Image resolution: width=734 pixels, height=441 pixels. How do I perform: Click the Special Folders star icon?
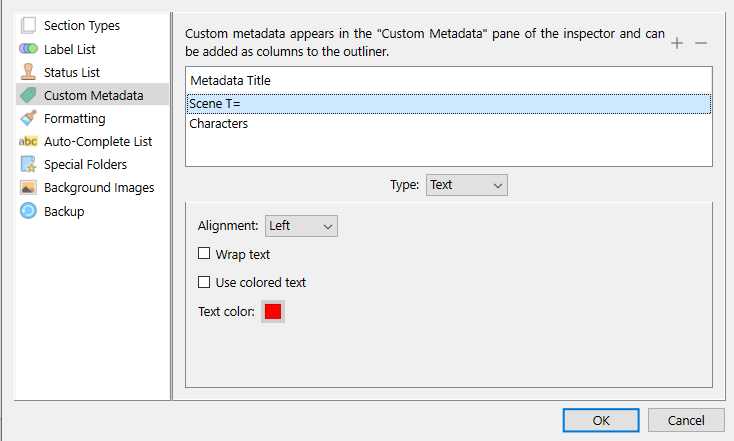(x=28, y=164)
